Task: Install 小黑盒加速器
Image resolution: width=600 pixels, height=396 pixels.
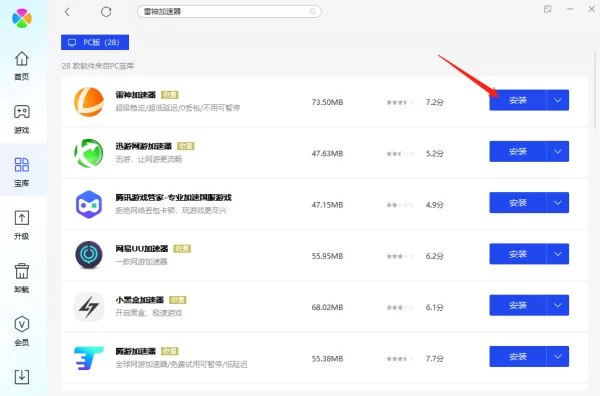Action: pyautogui.click(x=518, y=305)
